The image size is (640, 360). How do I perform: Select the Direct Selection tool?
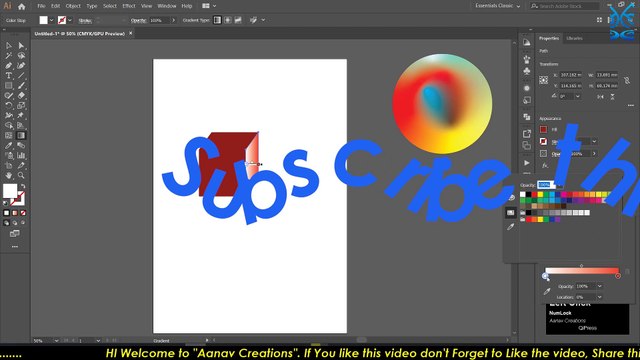tap(21, 45)
